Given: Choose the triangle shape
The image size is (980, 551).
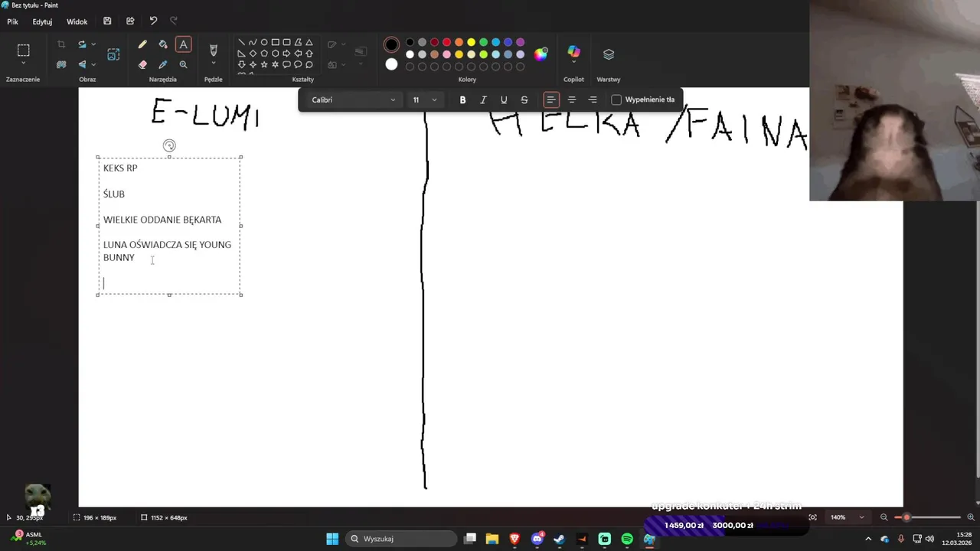Looking at the screenshot, I should coord(309,43).
